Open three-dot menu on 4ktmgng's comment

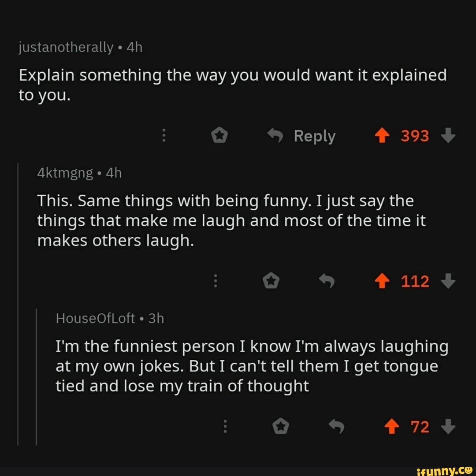[216, 281]
